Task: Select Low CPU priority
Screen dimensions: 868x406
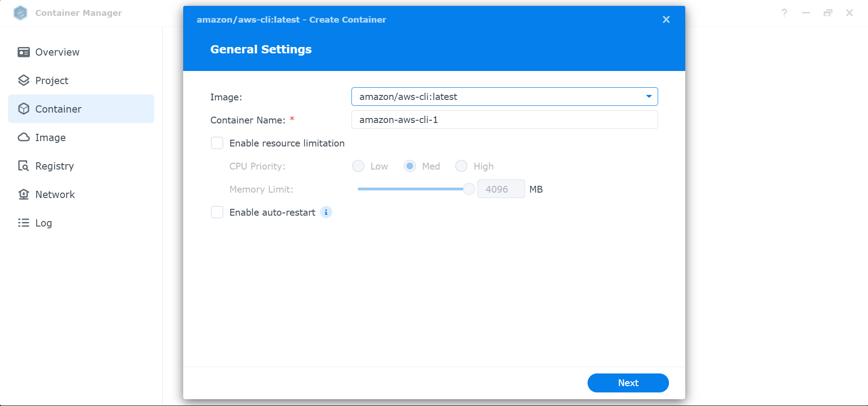Action: (x=358, y=166)
